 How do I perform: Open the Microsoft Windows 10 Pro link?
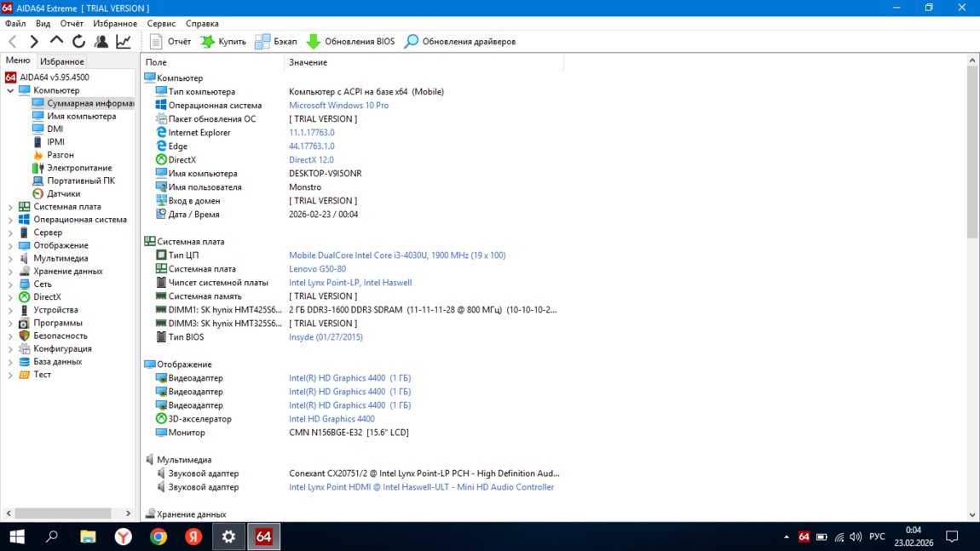point(338,106)
